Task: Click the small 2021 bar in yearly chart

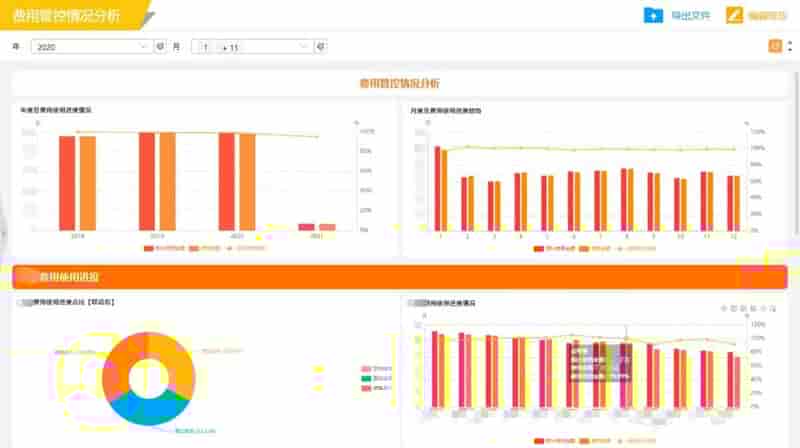Action: 306,227
